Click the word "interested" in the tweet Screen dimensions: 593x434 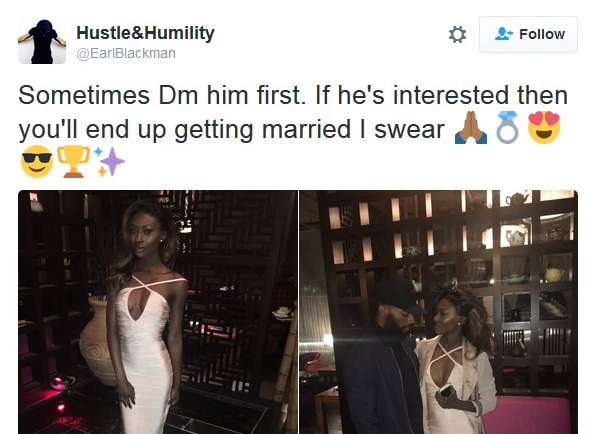pos(451,95)
